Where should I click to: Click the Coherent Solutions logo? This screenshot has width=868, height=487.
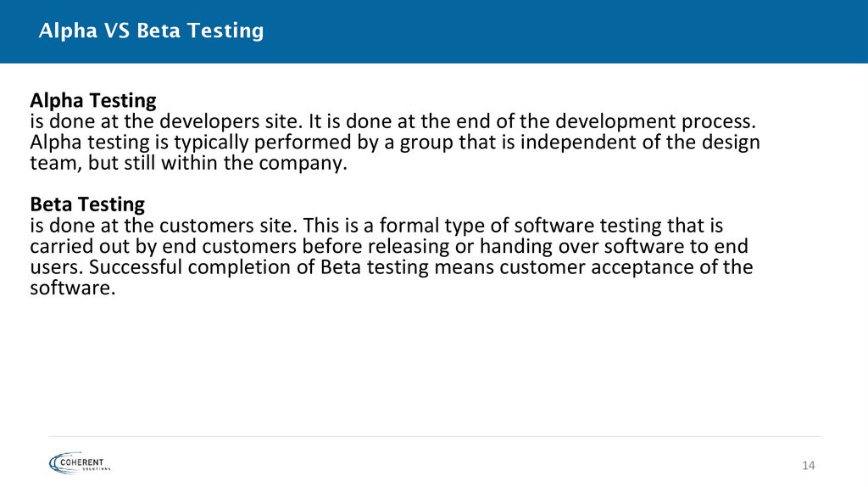point(80,462)
